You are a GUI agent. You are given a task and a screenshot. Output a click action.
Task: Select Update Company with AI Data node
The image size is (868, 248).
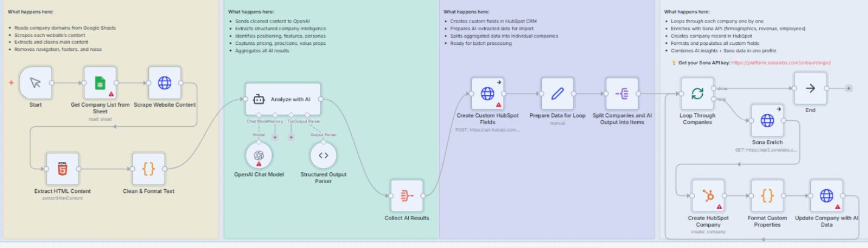click(826, 196)
